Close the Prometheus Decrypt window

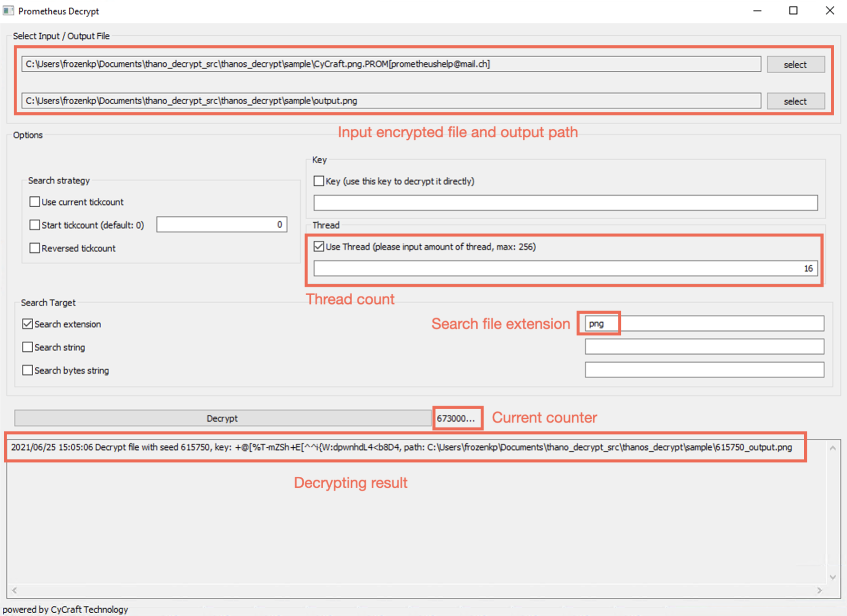pyautogui.click(x=830, y=10)
